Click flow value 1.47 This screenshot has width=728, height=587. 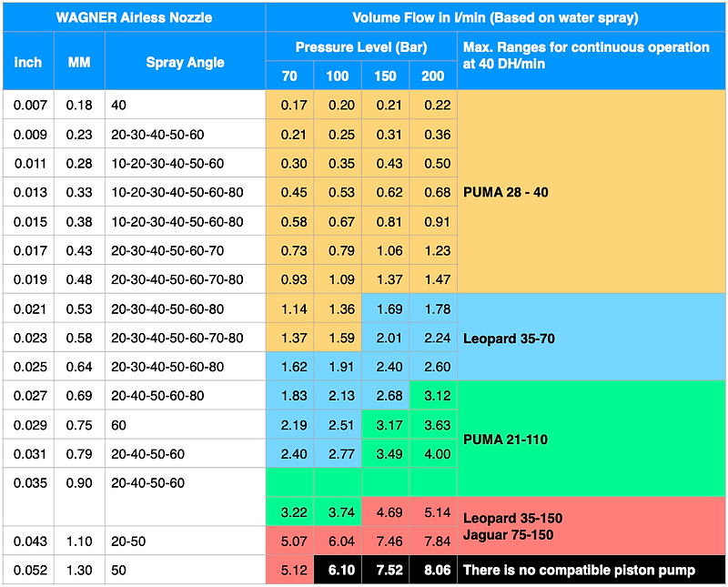[x=438, y=279]
